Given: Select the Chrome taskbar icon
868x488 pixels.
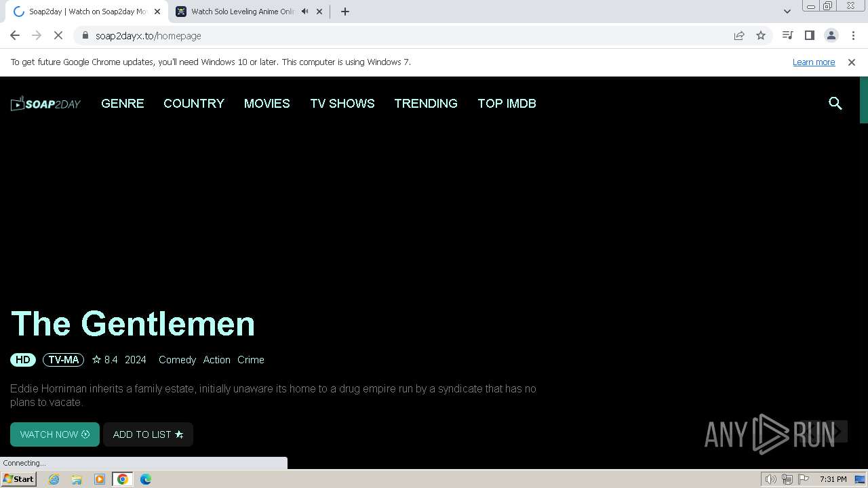Looking at the screenshot, I should pos(123,479).
